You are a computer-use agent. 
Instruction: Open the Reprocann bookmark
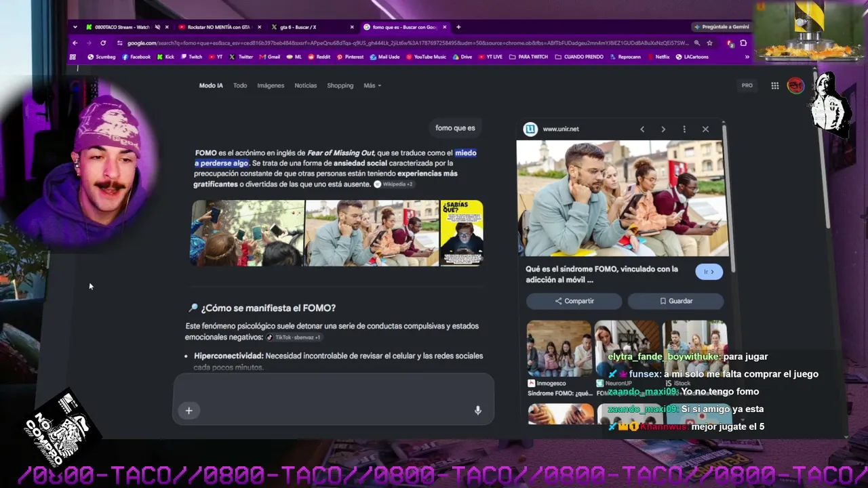point(625,57)
